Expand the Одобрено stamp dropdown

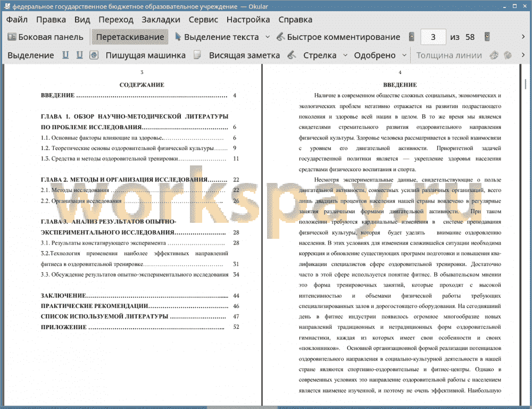click(x=404, y=55)
